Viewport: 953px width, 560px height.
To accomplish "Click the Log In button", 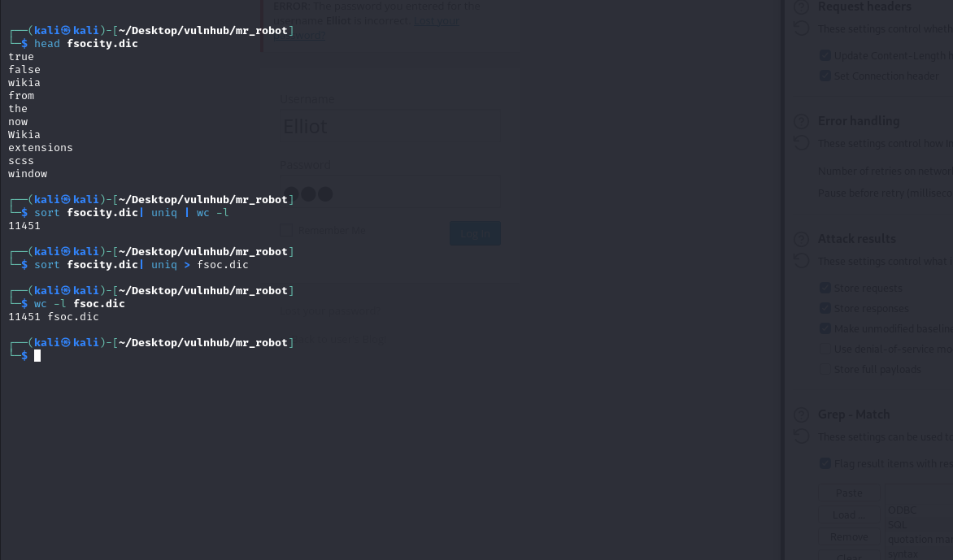I will 475,233.
